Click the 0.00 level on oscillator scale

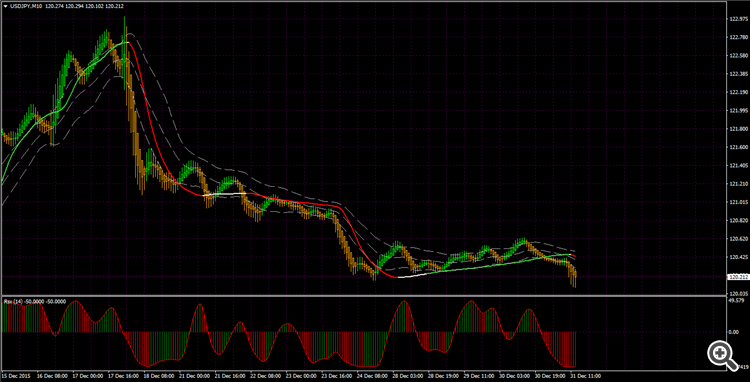coord(734,331)
